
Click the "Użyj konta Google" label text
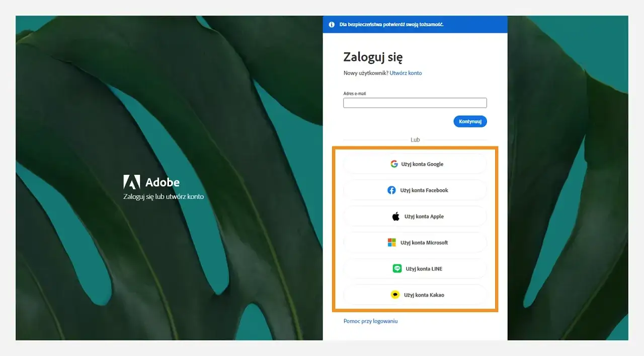[x=422, y=164]
